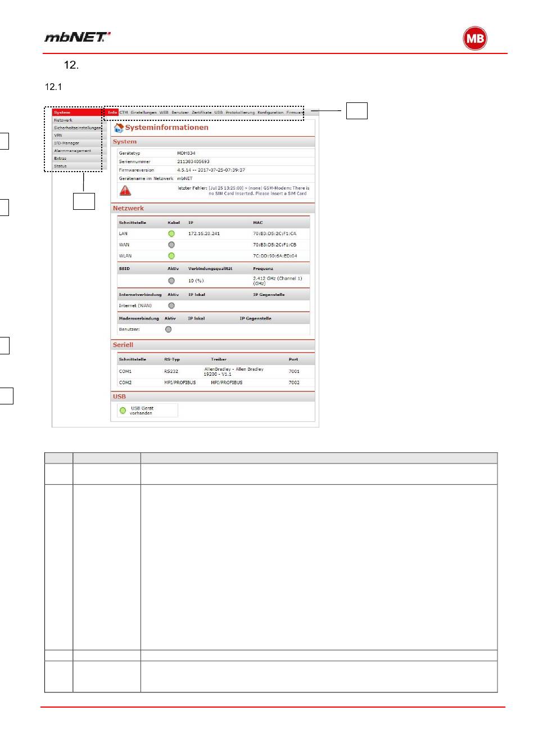Click the red warning triangle icon

pyautogui.click(x=125, y=191)
